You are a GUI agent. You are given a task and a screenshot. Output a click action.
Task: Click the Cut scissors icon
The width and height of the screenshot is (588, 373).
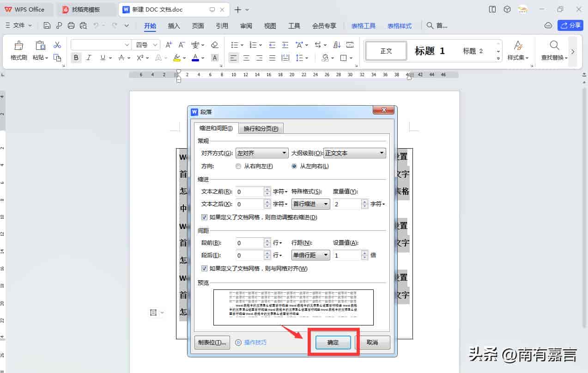point(57,45)
